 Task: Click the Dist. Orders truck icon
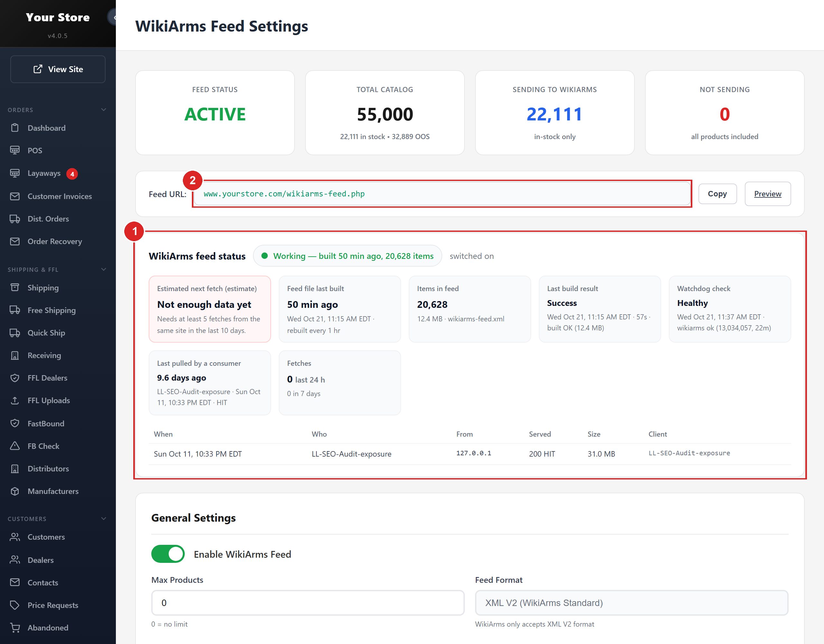click(15, 219)
